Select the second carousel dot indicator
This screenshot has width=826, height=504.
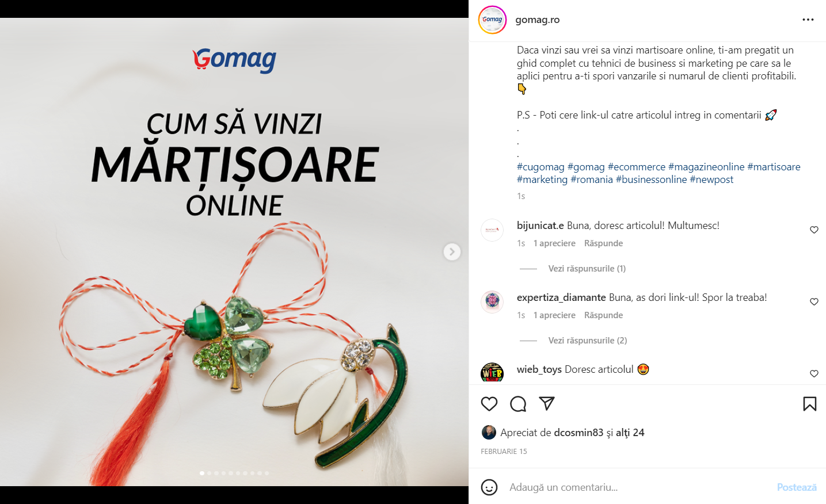(209, 473)
